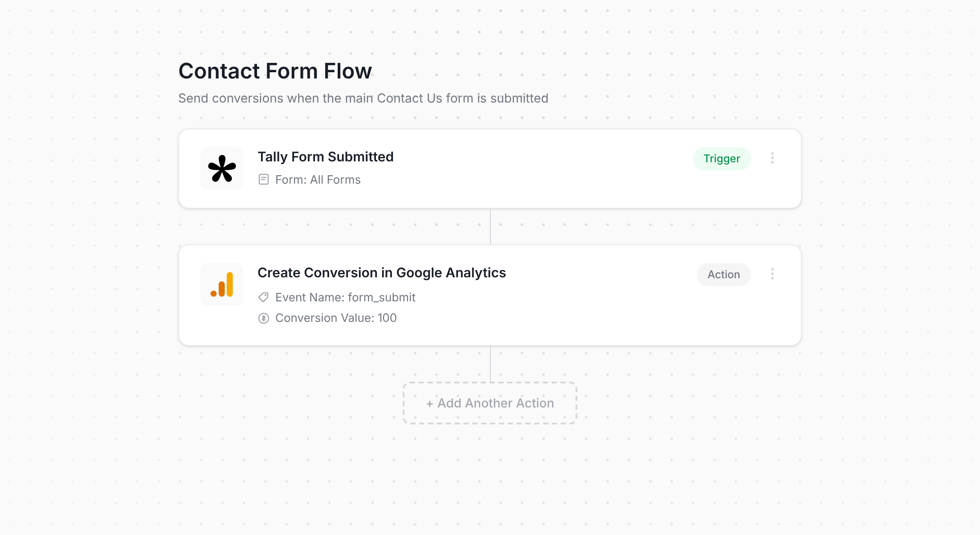Click the coin icon beside Conversion Value

tap(263, 318)
